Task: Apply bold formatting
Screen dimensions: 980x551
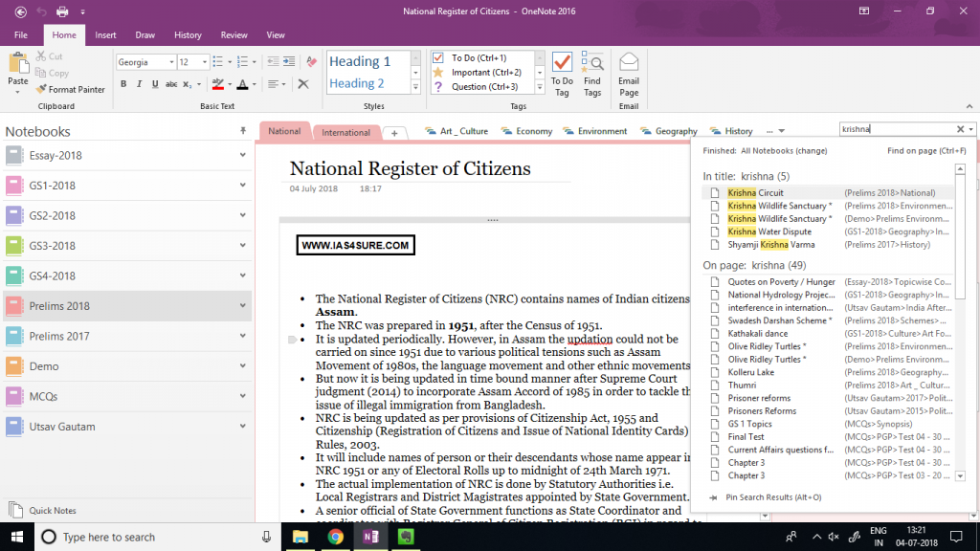Action: click(x=123, y=84)
